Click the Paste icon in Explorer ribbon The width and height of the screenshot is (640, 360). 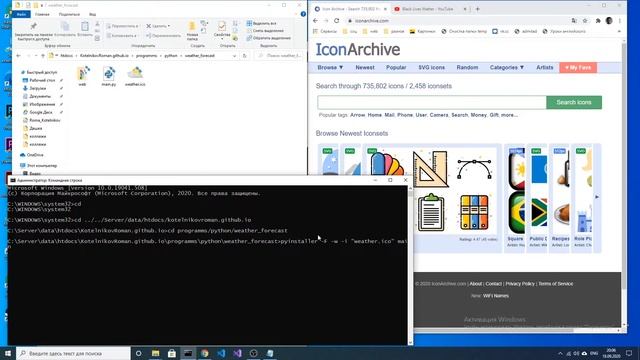tap(84, 27)
